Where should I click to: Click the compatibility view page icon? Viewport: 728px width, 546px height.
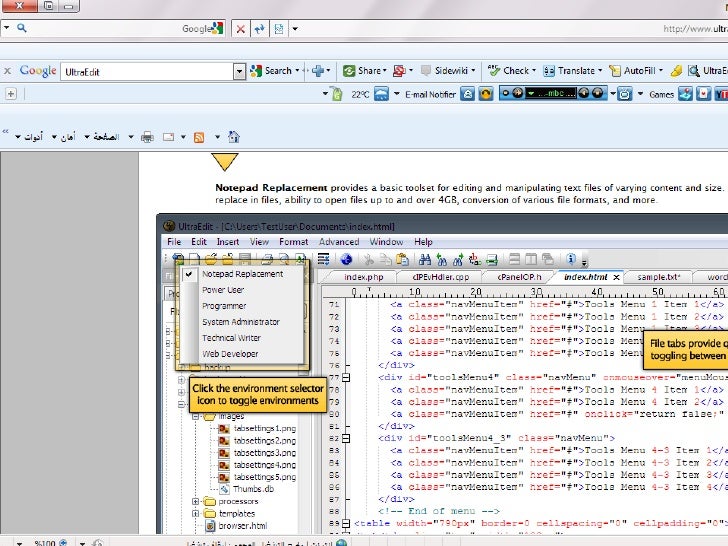click(x=279, y=29)
